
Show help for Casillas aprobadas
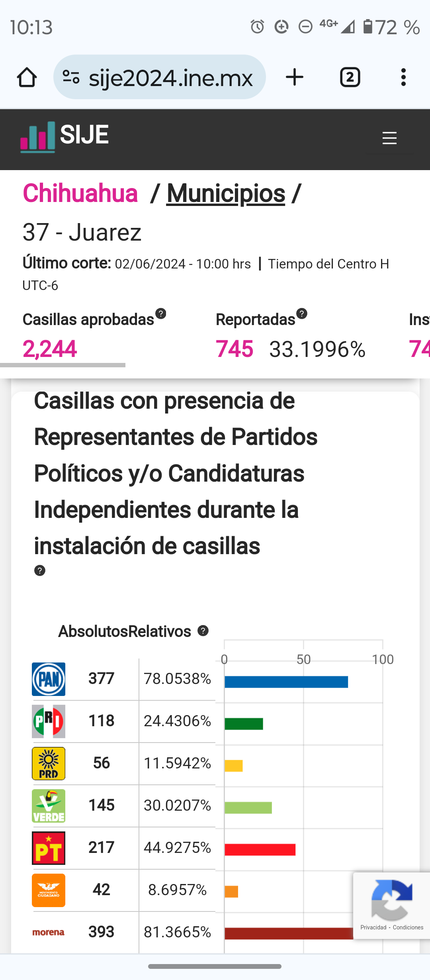[x=161, y=314]
